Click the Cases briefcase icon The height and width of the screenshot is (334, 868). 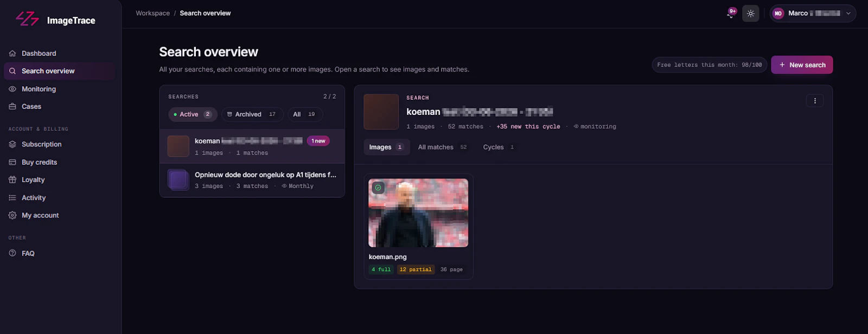pos(12,106)
